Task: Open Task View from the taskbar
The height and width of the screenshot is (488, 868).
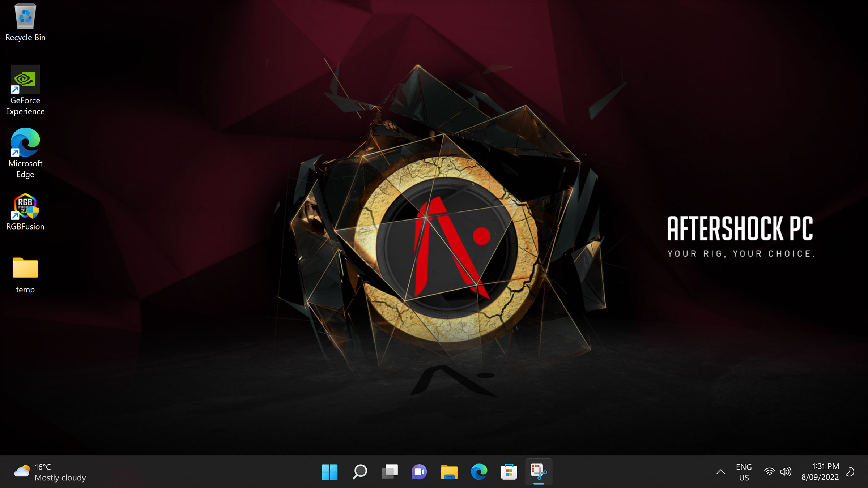Action: point(390,472)
